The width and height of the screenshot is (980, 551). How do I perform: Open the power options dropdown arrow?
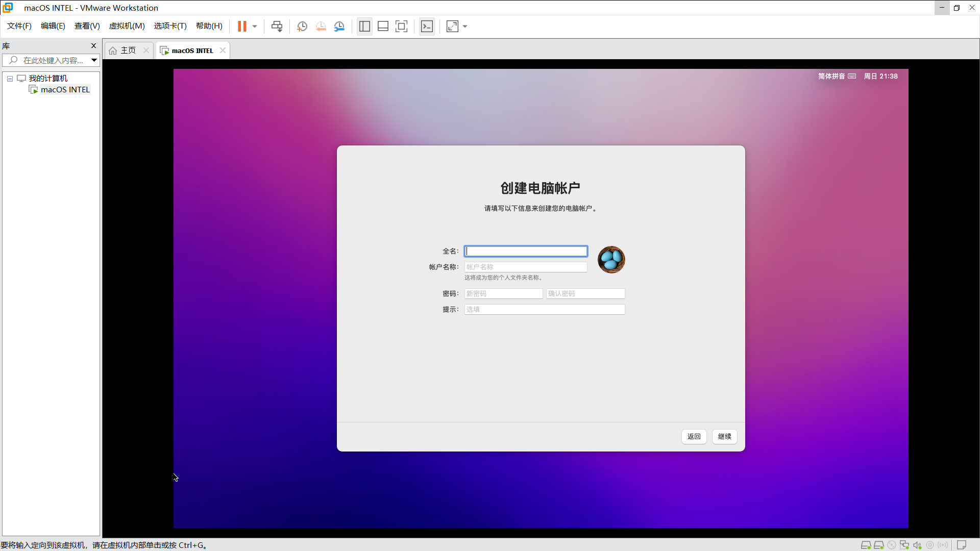pyautogui.click(x=255, y=26)
